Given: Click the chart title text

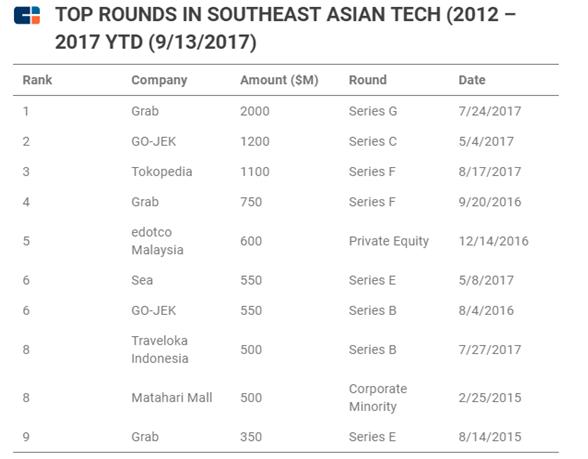Looking at the screenshot, I should pyautogui.click(x=285, y=28).
